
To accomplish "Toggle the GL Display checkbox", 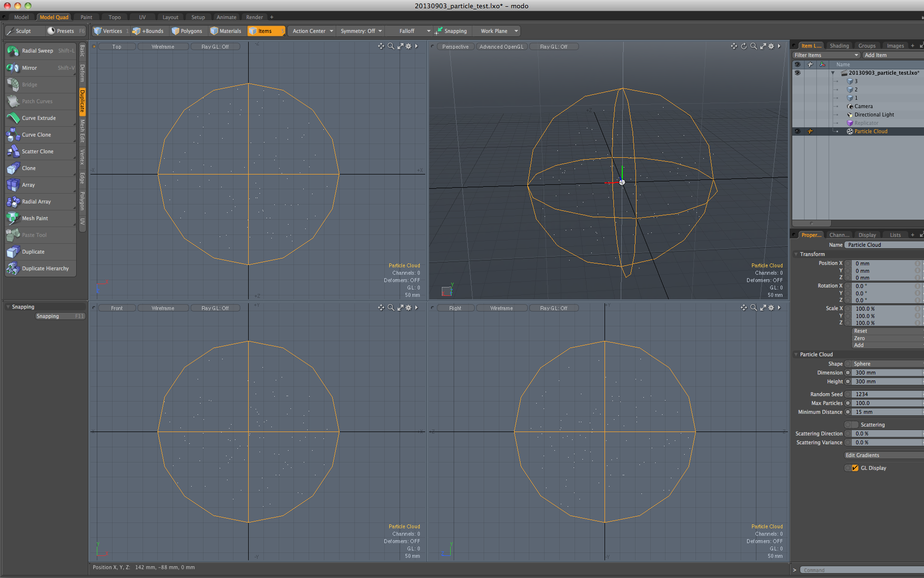I will coord(855,468).
